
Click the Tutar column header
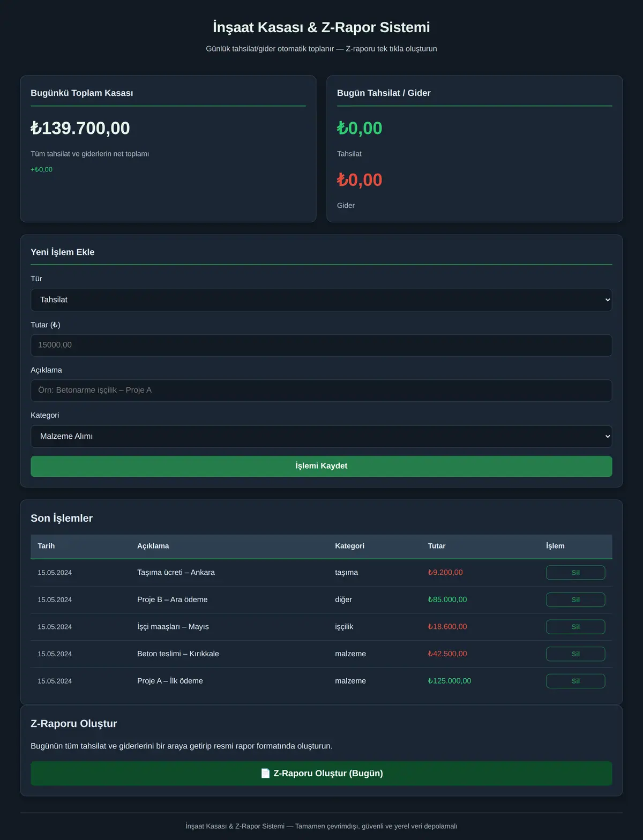pyautogui.click(x=437, y=546)
